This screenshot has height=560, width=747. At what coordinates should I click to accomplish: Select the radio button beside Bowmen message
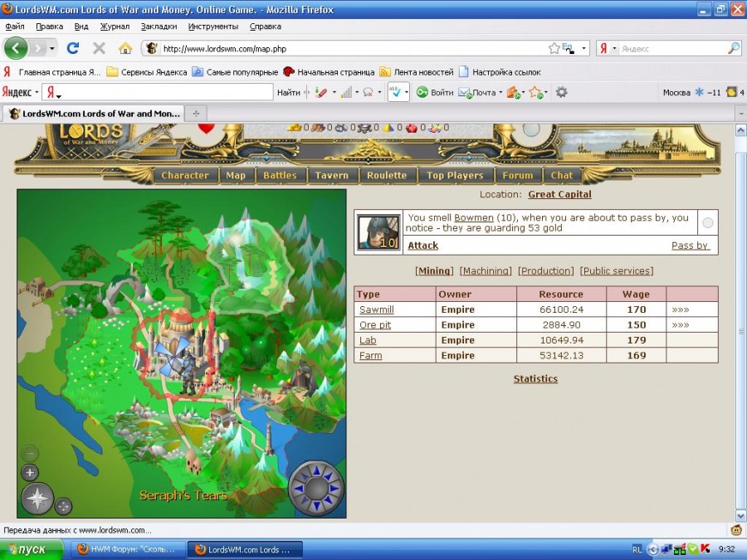pos(708,222)
